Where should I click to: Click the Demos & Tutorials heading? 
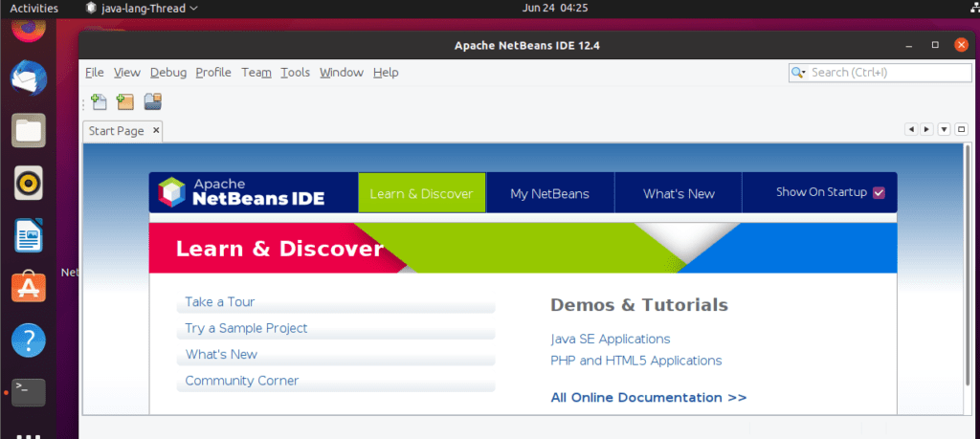[639, 305]
